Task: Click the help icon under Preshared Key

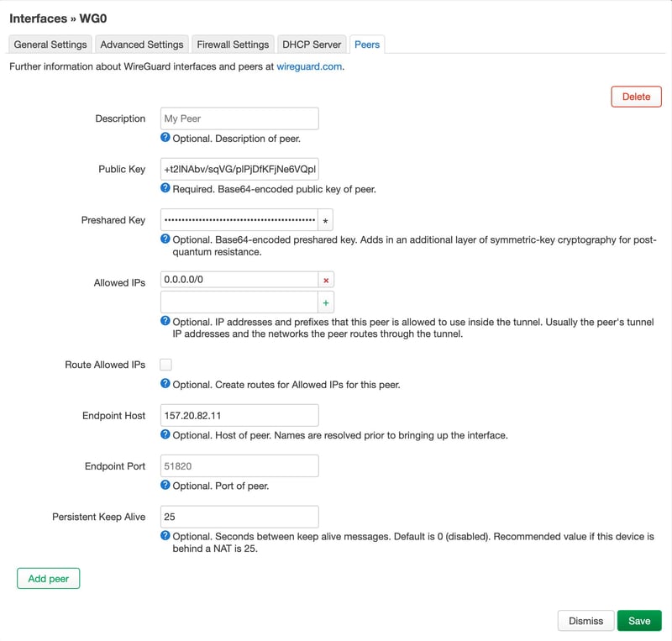Action: click(165, 239)
